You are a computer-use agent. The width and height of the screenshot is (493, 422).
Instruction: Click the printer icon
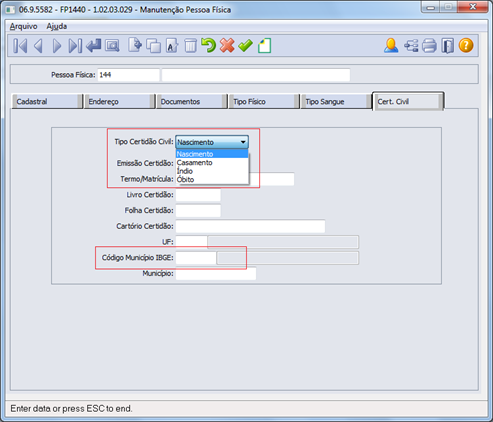(x=429, y=46)
